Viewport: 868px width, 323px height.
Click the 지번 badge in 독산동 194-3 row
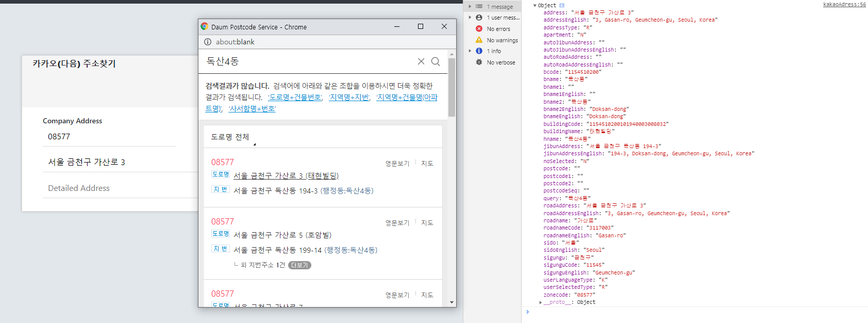click(x=221, y=189)
